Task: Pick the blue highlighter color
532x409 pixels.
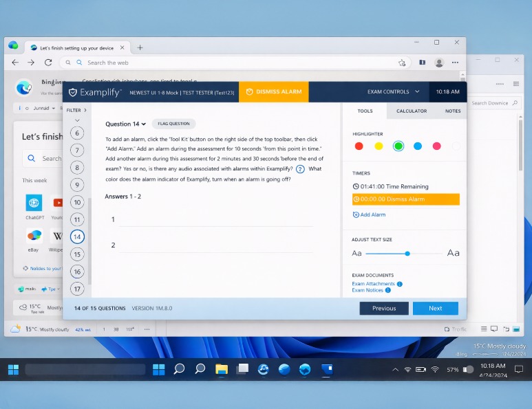Action: 418,146
